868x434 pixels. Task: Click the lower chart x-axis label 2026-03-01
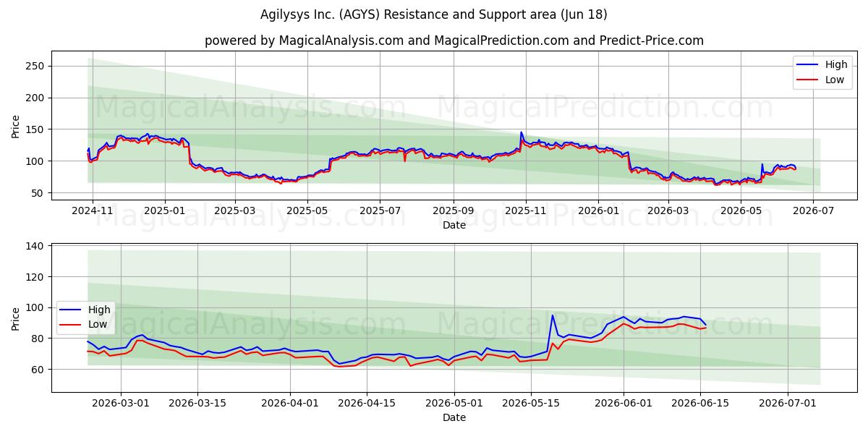(x=121, y=404)
